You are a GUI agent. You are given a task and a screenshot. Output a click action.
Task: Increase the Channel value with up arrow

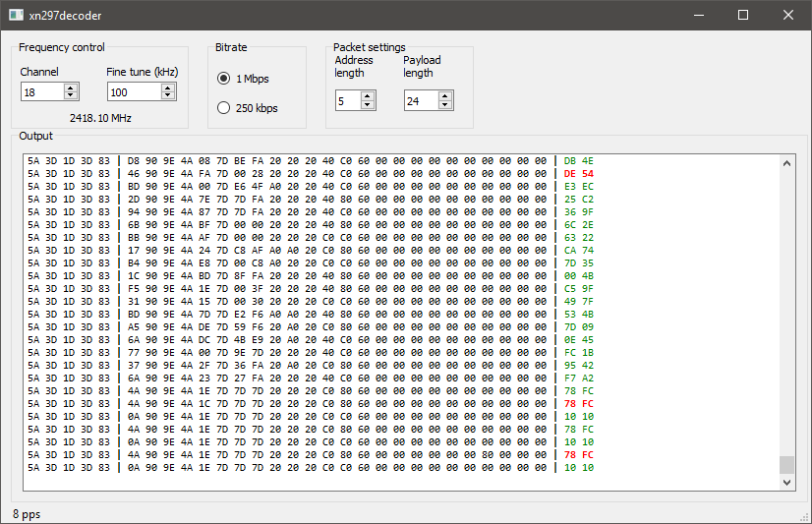click(x=71, y=88)
